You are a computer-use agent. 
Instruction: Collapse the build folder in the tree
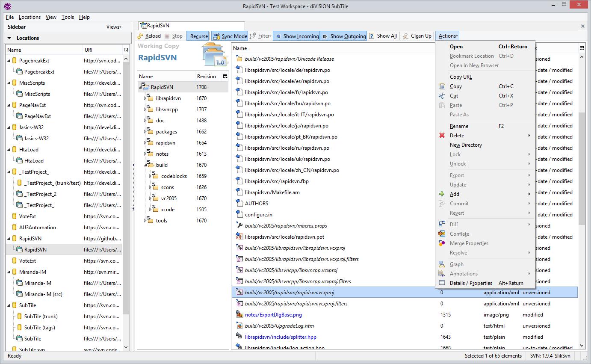[145, 165]
